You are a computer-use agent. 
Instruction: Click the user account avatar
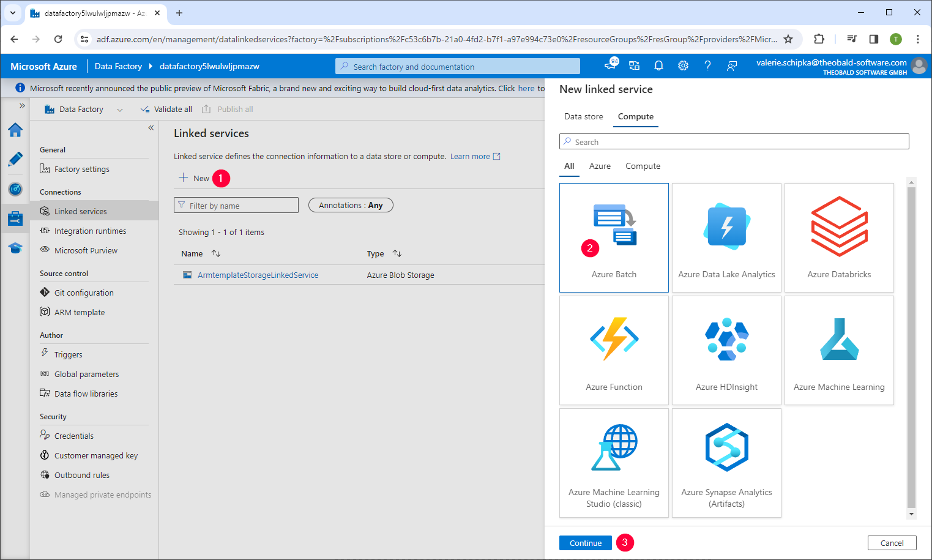click(x=919, y=65)
